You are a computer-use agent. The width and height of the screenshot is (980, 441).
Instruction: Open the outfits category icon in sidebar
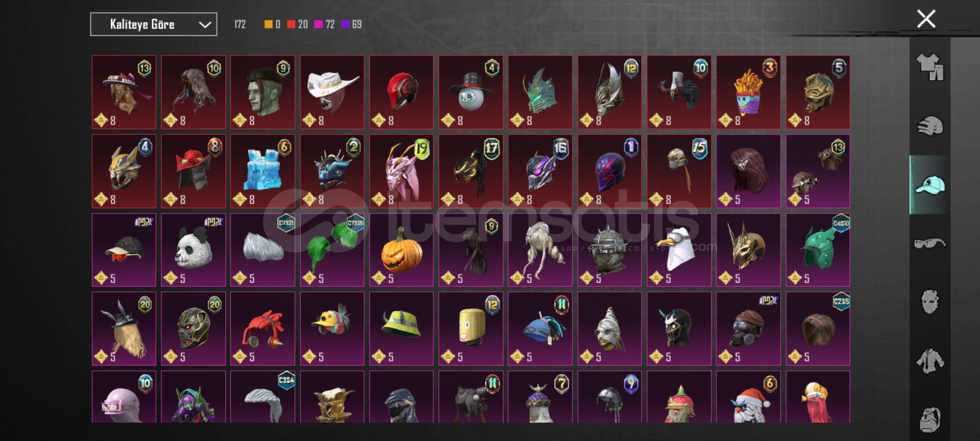coord(930,67)
